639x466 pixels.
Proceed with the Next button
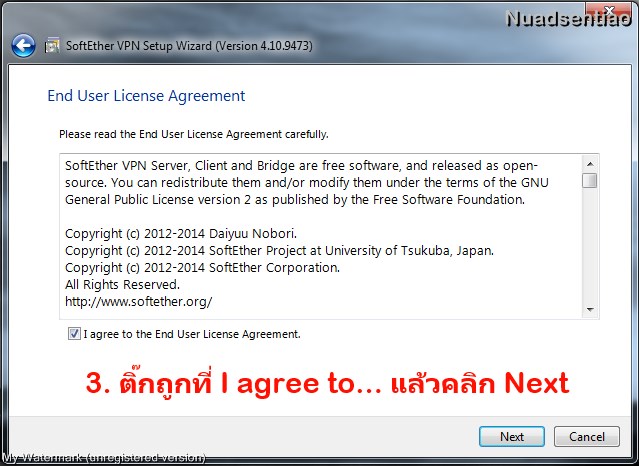(512, 437)
